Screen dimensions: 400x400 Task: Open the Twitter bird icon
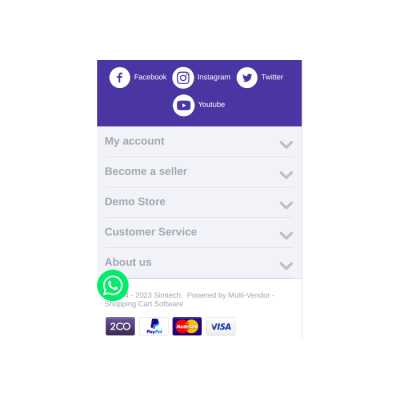click(x=247, y=78)
